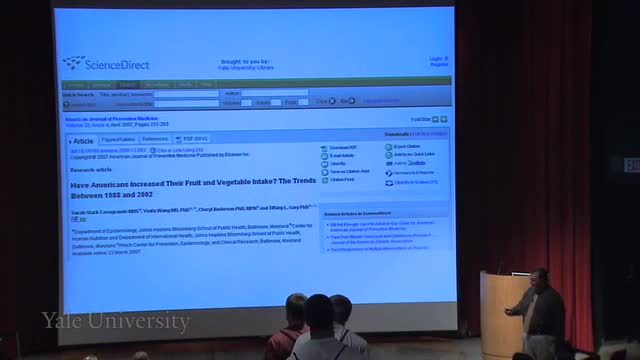Screen dimensions: 640x360
Task: Click the Author search input field
Action: point(274,93)
